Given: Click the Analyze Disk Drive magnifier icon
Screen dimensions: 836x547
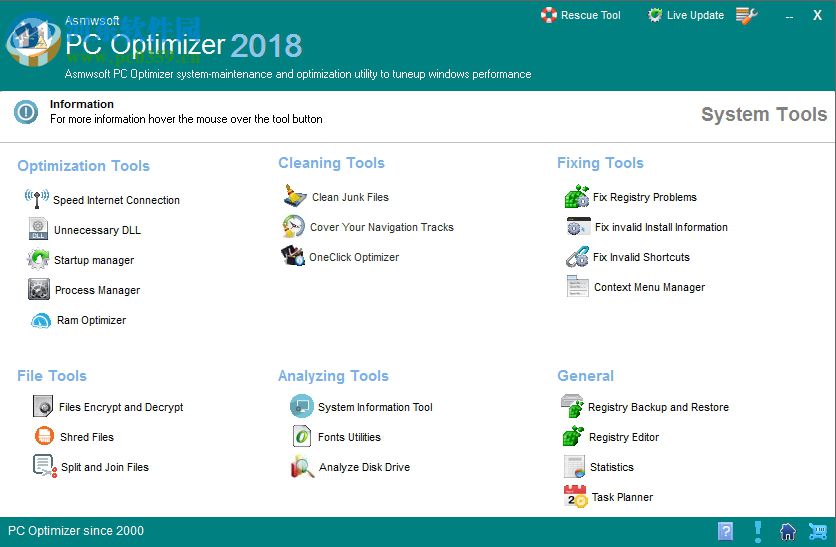Looking at the screenshot, I should pos(302,466).
